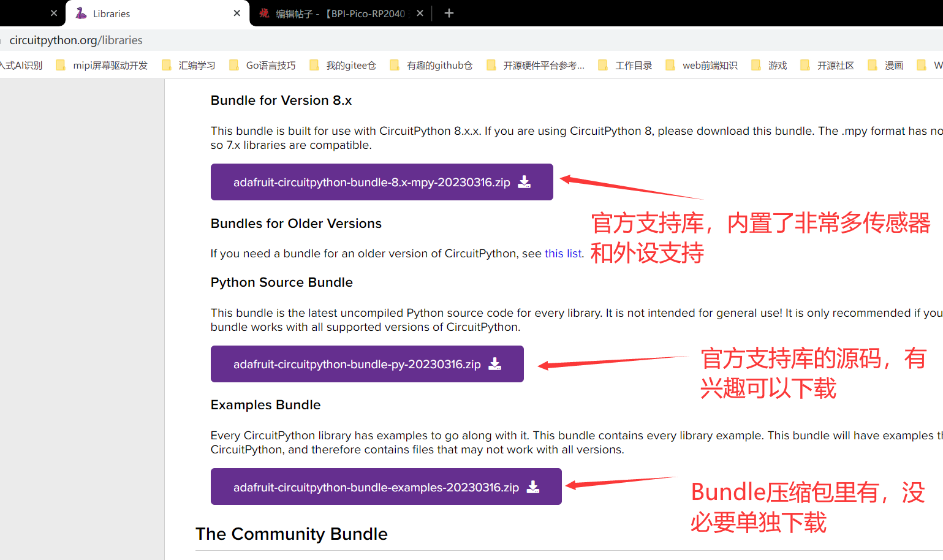The image size is (943, 560).
Task: Download adafruit-circuitpython-bundle-8.x-mpy-20230316.zip
Action: pos(382,182)
